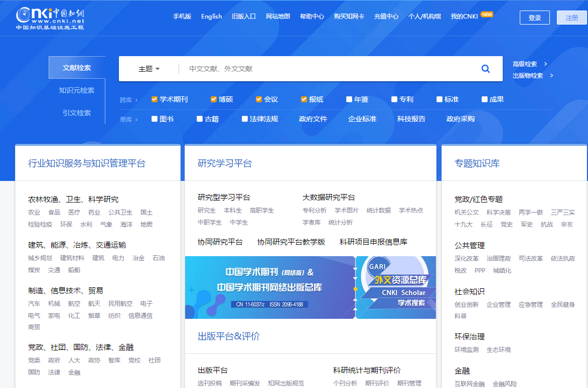Check the 专利 checkbox
Viewport: 588px width, 388px height.
(394, 99)
